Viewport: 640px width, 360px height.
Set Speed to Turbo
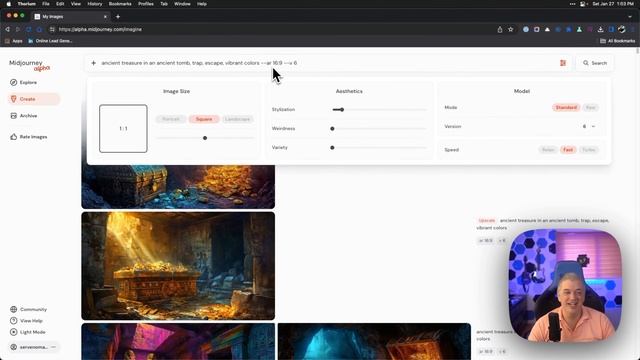(x=589, y=150)
